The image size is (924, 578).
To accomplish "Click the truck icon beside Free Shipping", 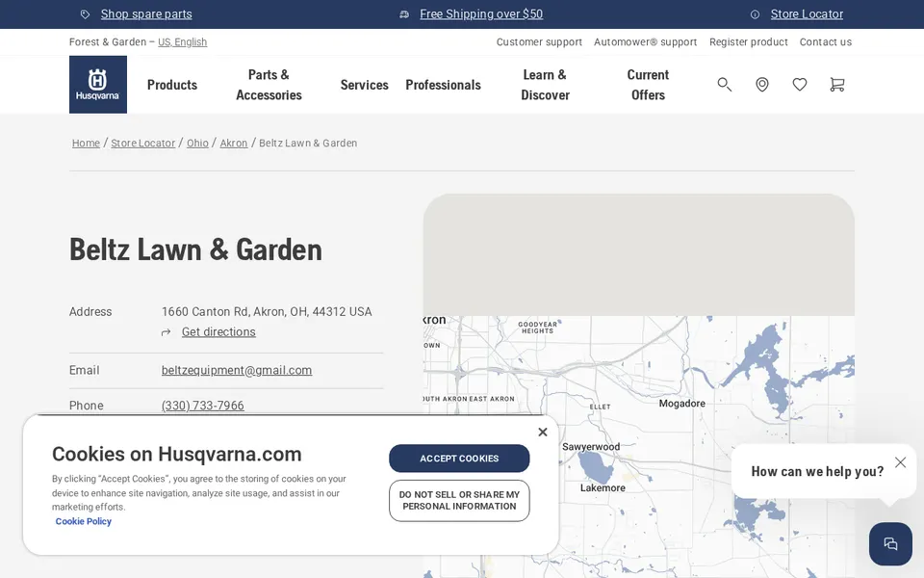I will [x=404, y=14].
